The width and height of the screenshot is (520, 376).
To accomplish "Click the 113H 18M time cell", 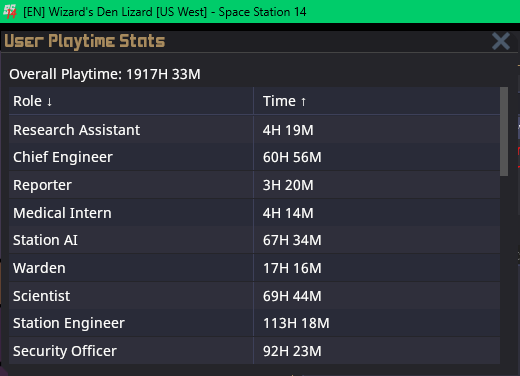I will [x=296, y=323].
